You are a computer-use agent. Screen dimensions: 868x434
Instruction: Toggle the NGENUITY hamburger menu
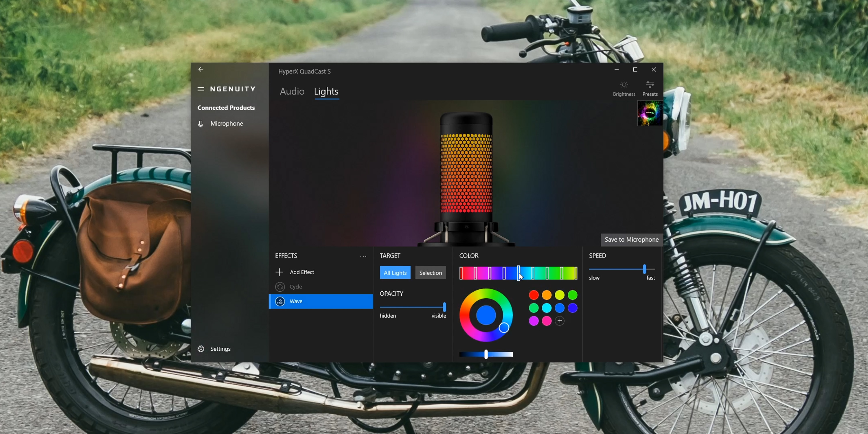pos(201,89)
